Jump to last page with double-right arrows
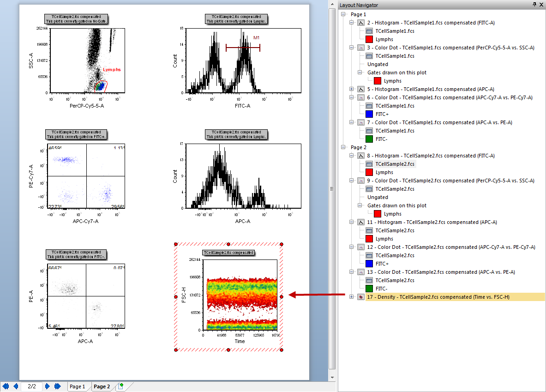 point(57,386)
